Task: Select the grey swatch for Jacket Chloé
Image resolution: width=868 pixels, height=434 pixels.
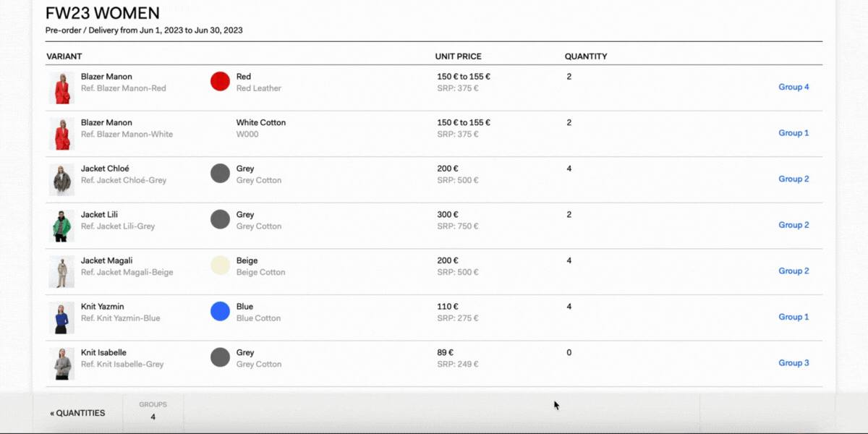Action: point(220,173)
